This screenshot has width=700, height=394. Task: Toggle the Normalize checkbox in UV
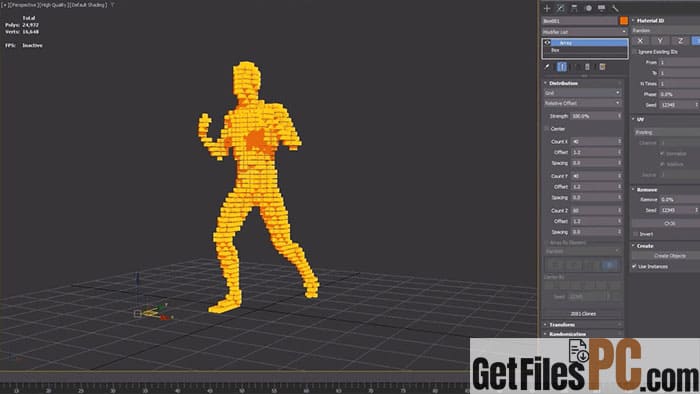point(662,153)
